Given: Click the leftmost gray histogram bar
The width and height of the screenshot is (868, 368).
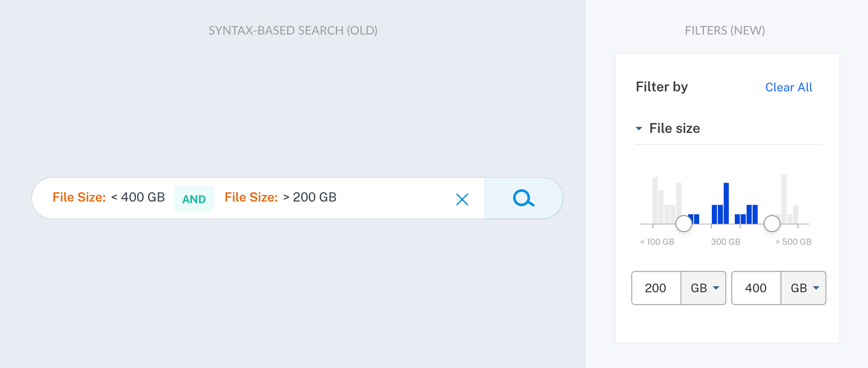Looking at the screenshot, I should (655, 200).
